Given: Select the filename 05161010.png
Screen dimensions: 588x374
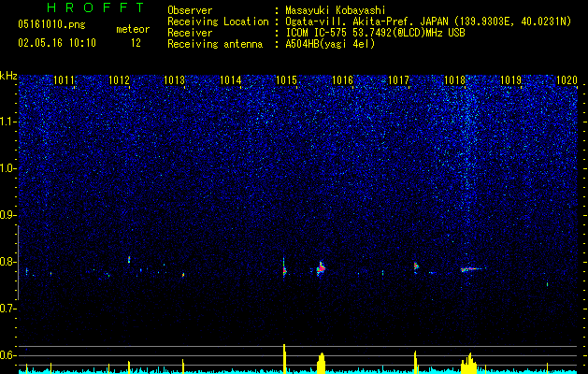Looking at the screenshot, I should click(x=51, y=25).
